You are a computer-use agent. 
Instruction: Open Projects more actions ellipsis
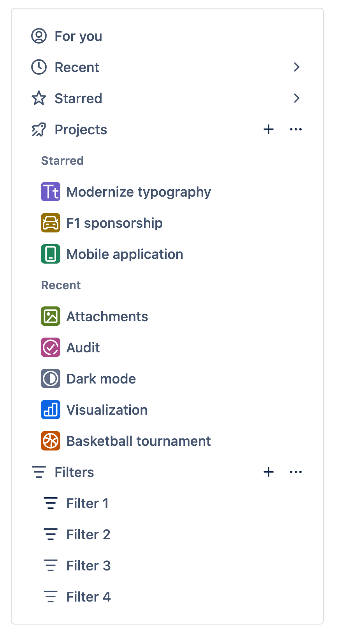pos(296,129)
